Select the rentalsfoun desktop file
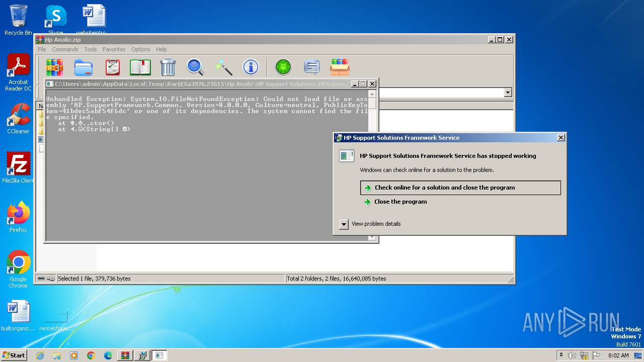The image size is (644, 362). click(55, 320)
